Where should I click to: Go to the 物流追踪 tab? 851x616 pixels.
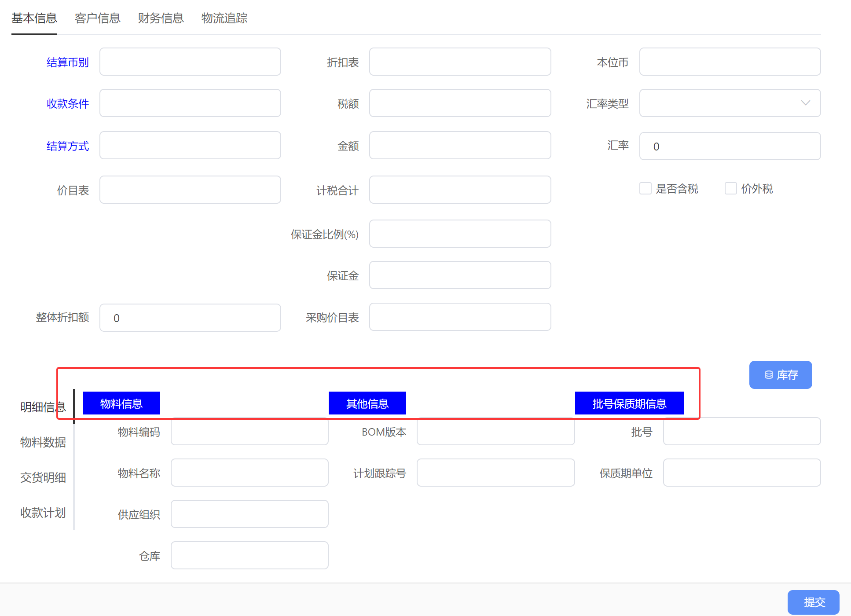point(224,18)
